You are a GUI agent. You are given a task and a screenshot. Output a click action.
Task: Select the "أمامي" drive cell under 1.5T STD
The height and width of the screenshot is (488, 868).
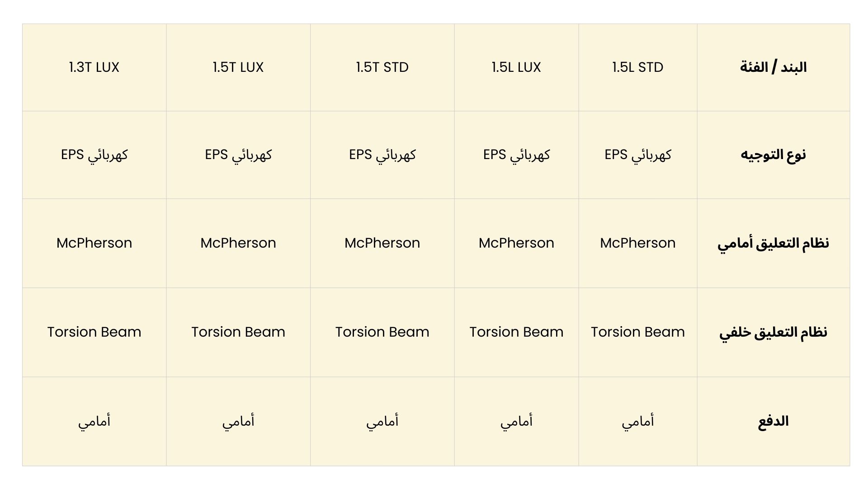tap(382, 421)
